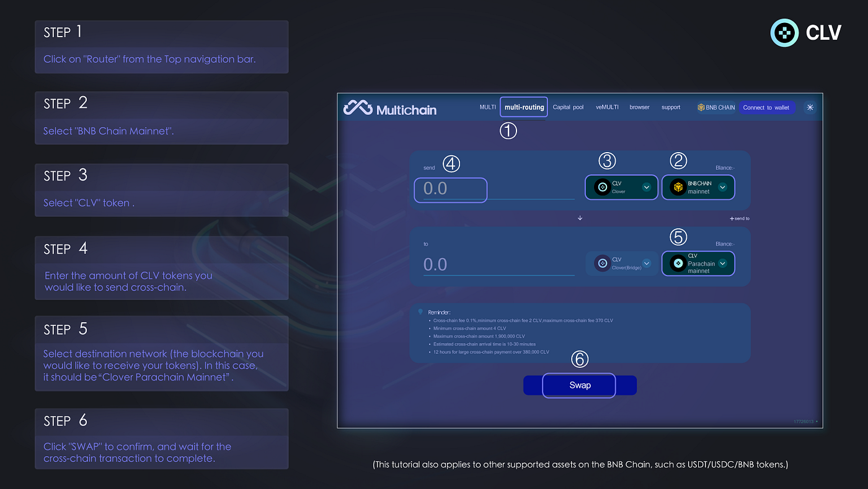
Task: Click the Connect to wallet button
Action: tap(766, 107)
